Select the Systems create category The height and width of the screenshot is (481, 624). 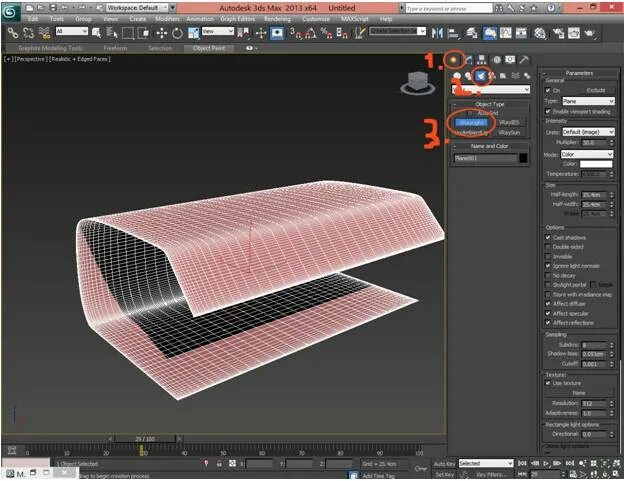coord(527,76)
